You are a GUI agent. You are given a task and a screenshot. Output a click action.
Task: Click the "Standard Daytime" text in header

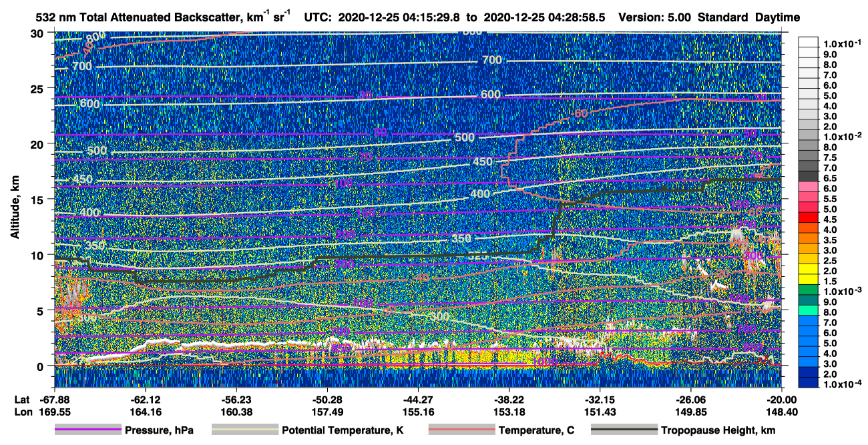(749, 17)
